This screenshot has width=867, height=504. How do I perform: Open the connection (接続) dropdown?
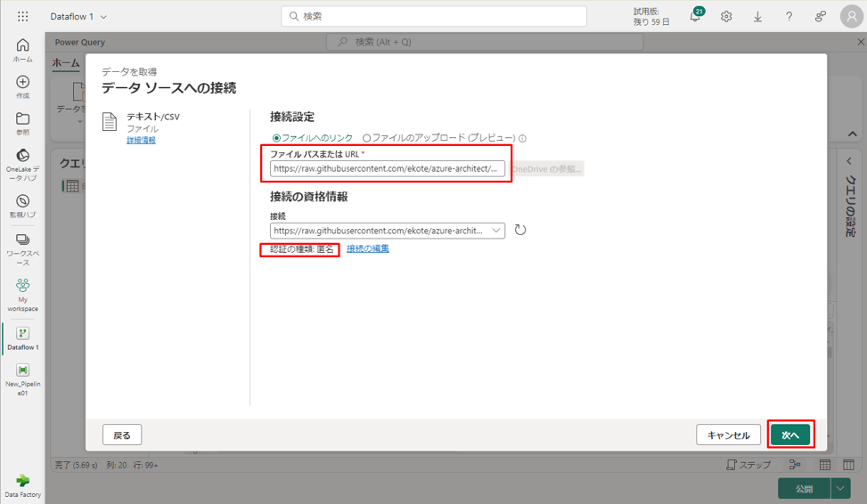tap(388, 231)
